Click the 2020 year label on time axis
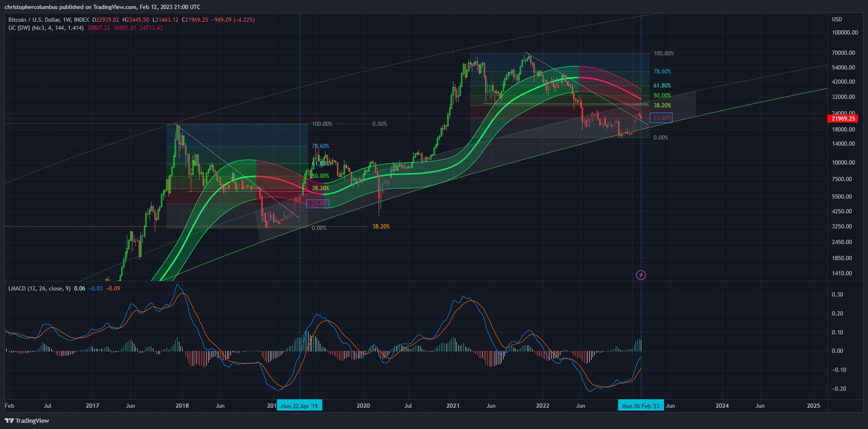The height and width of the screenshot is (429, 868). 363,406
